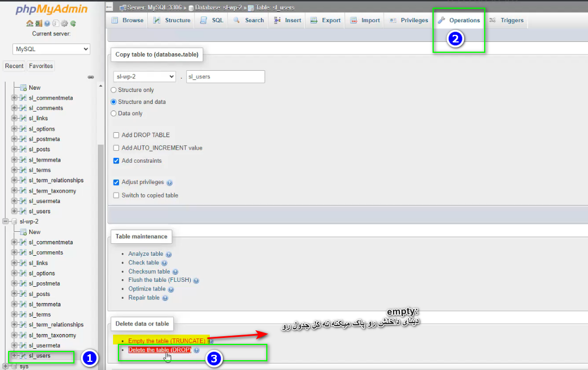
Task: Click the chain link icon in navigation panel
Action: click(x=91, y=77)
